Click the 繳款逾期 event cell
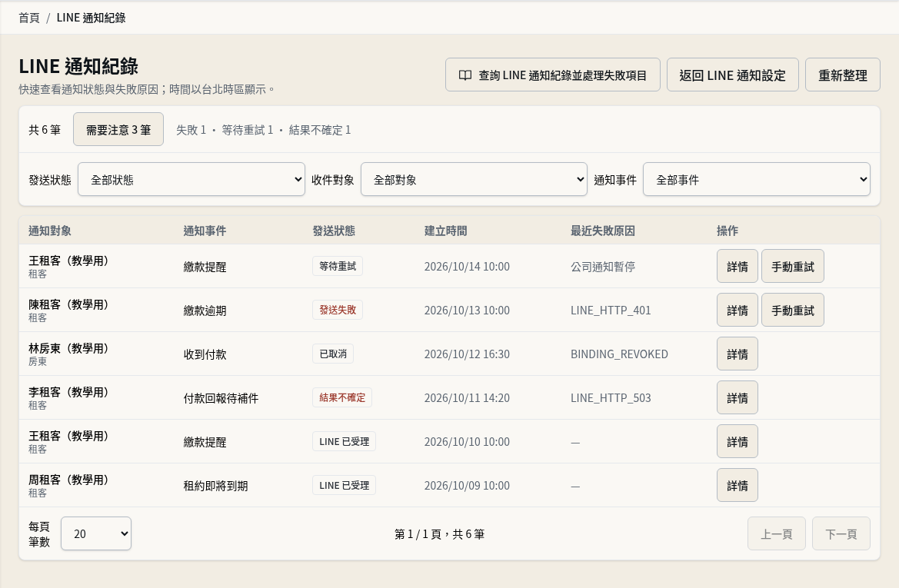Image resolution: width=899 pixels, height=588 pixels. pyautogui.click(x=205, y=311)
